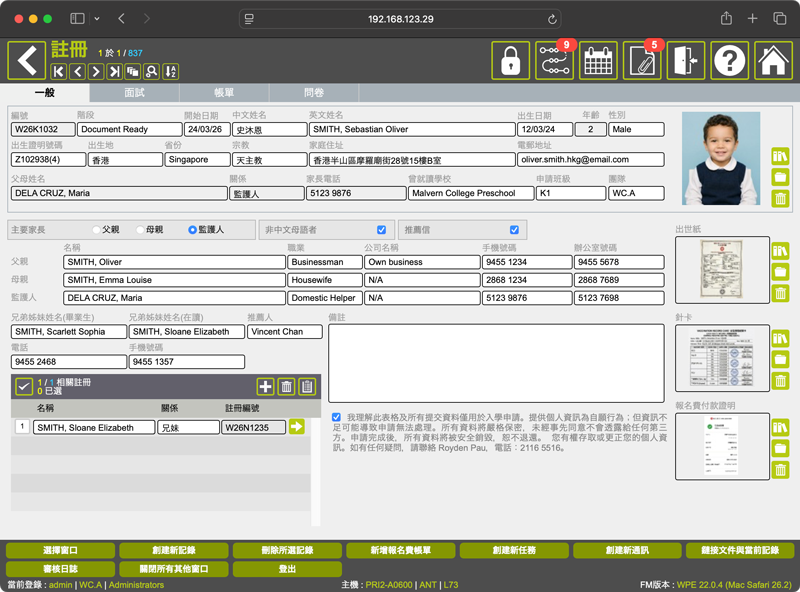Open the 階段 Document Ready field
The width and height of the screenshot is (800, 592).
(128, 129)
